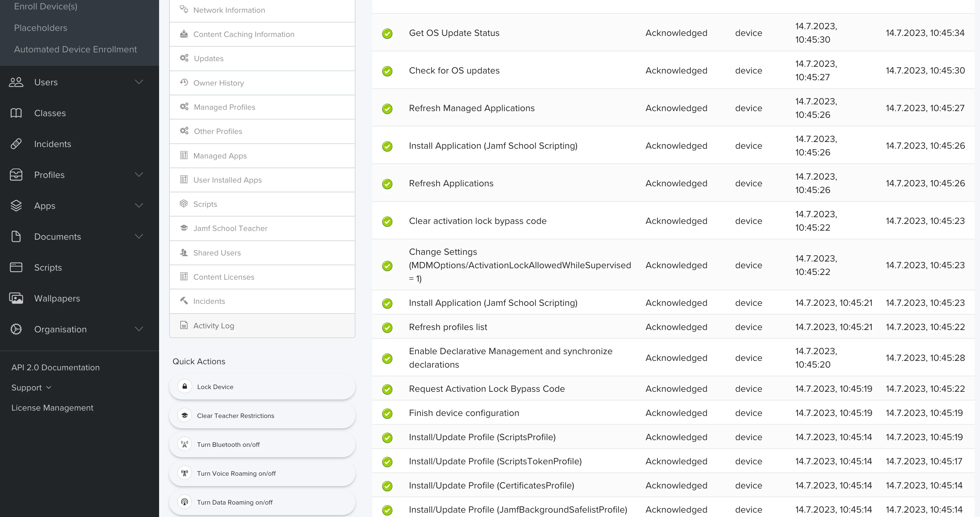
Task: Click Turn Bluetooth on/off button
Action: pos(262,444)
